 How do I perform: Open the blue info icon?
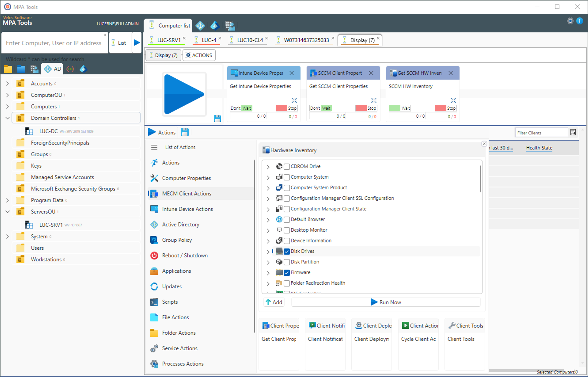tap(579, 21)
